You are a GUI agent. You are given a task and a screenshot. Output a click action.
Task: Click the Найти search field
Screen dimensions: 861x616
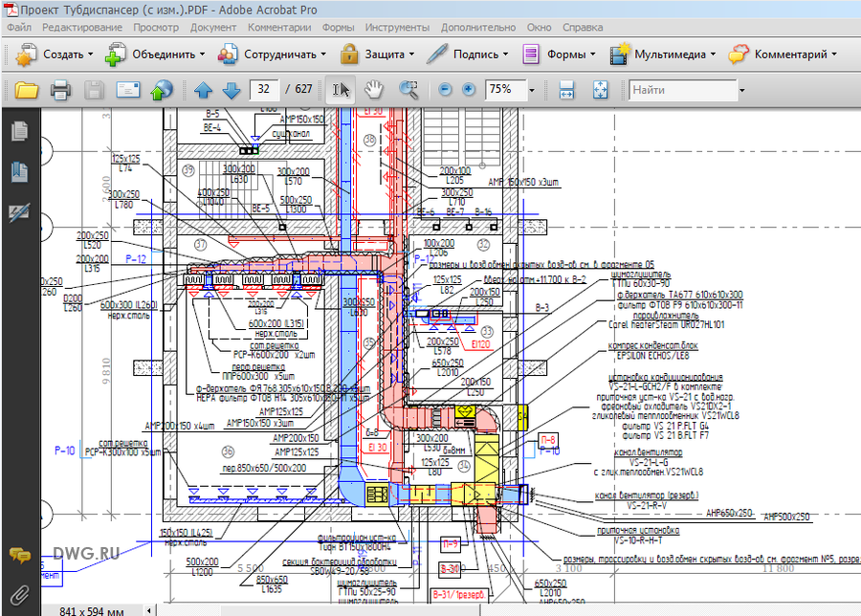coord(682,90)
